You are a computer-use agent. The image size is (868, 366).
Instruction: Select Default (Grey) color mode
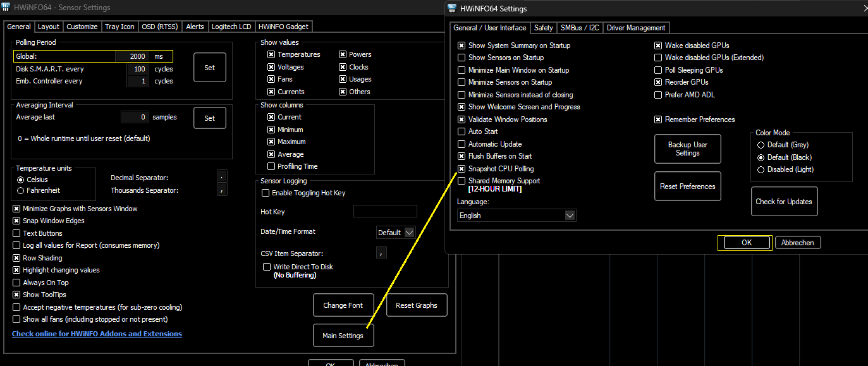click(761, 145)
